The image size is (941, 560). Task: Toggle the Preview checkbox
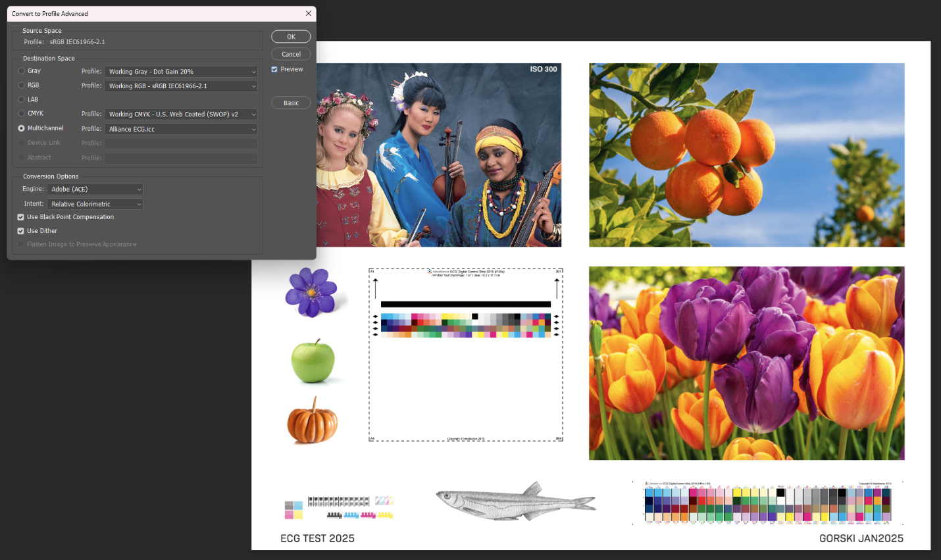274,69
